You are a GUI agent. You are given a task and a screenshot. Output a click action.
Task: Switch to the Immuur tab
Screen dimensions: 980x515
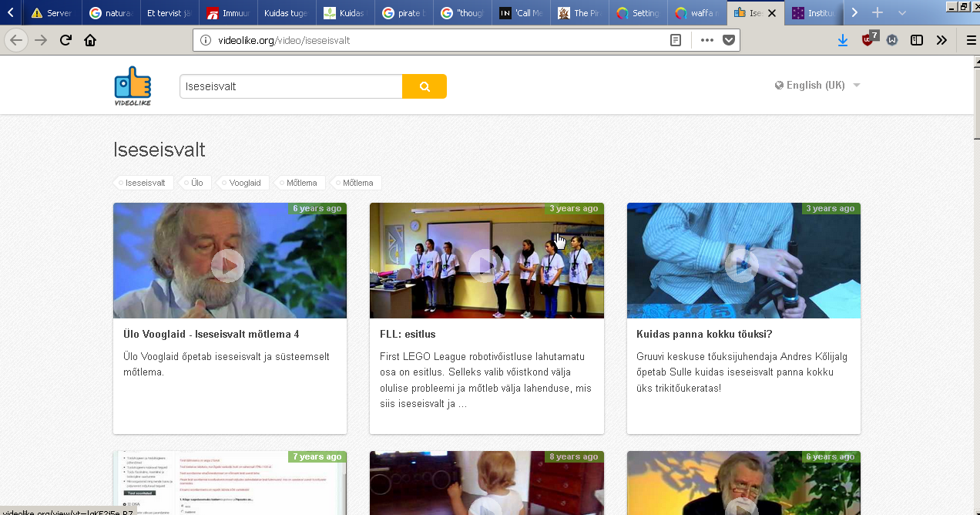pyautogui.click(x=228, y=13)
